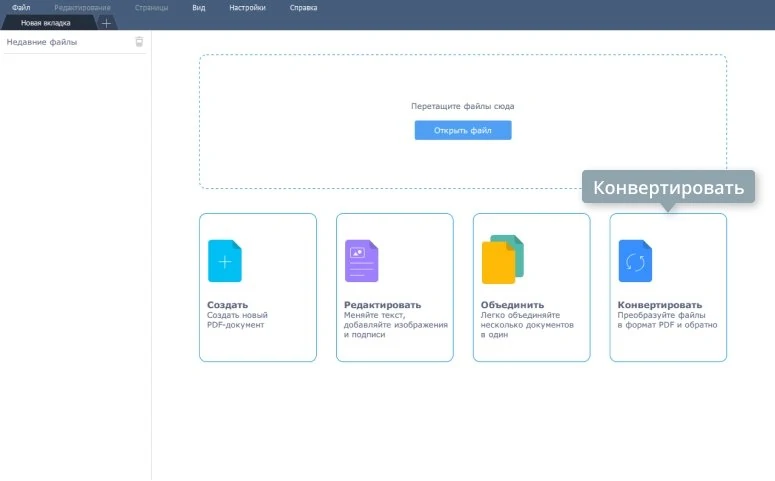This screenshot has height=481, width=775.
Task: Open the Вид menu
Action: tap(198, 7)
